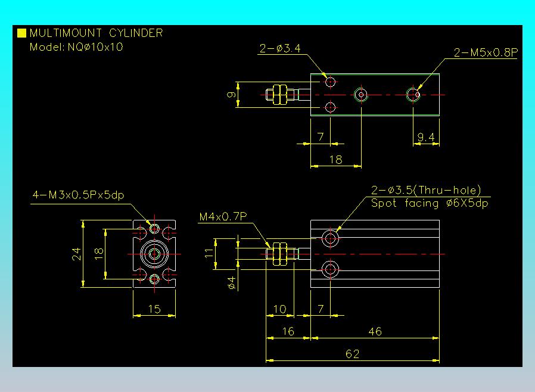Select the '2-M5x0.8P' port callout
The image size is (535, 392).
[x=486, y=52]
